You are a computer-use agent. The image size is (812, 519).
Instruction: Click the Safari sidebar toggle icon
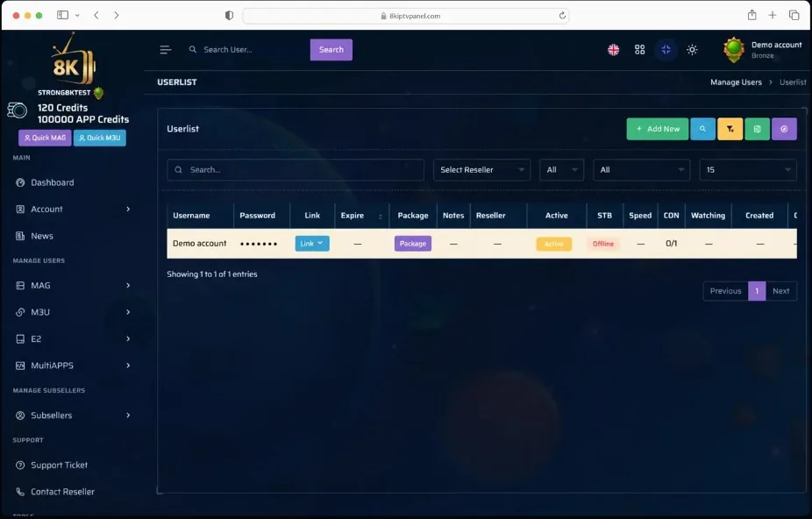(62, 15)
